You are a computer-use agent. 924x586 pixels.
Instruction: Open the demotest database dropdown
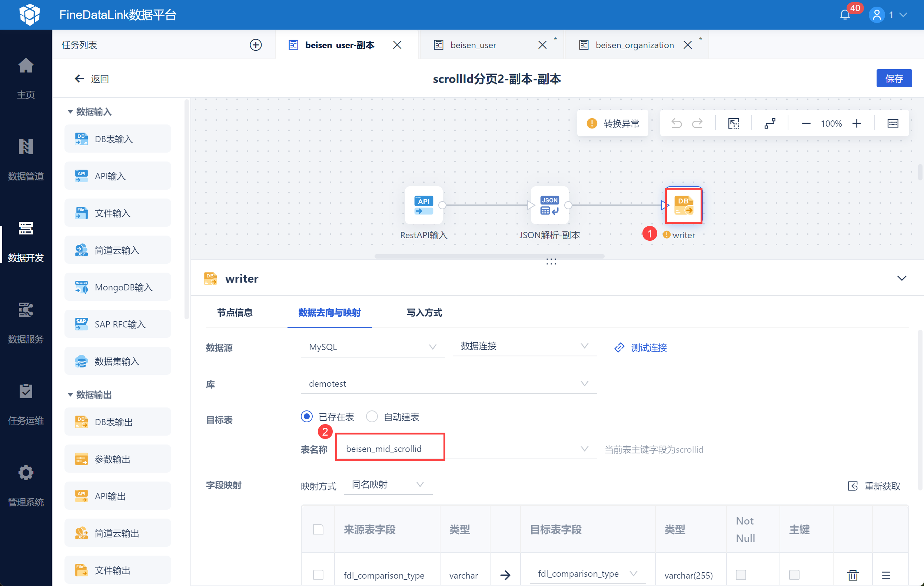(x=448, y=384)
